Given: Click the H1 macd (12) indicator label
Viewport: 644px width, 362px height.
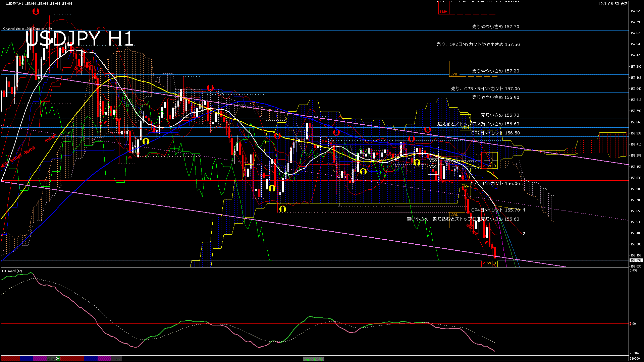Looking at the screenshot, I should click(x=12, y=271).
